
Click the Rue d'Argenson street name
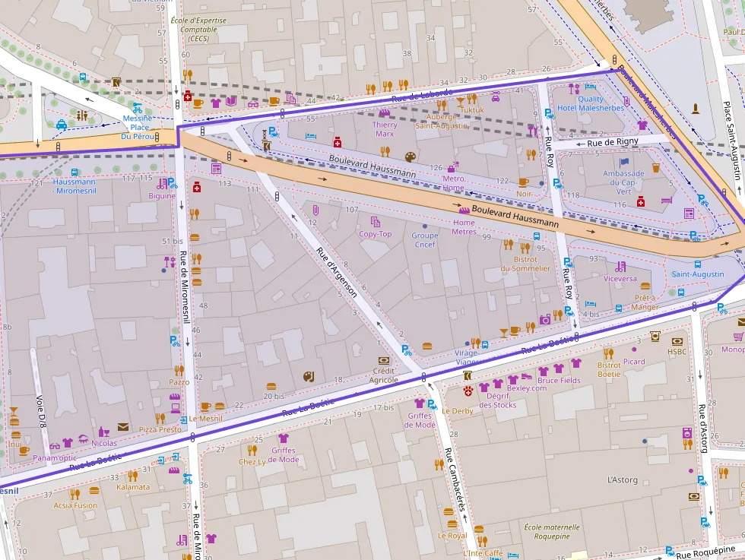337,273
